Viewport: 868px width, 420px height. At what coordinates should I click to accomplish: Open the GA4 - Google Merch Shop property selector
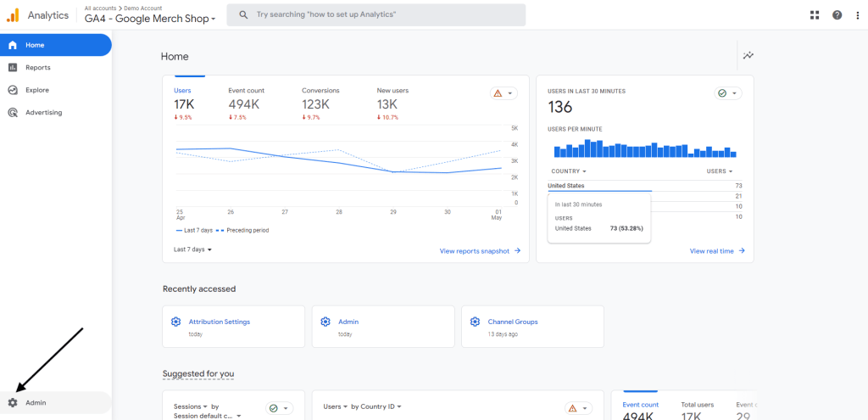coord(150,18)
